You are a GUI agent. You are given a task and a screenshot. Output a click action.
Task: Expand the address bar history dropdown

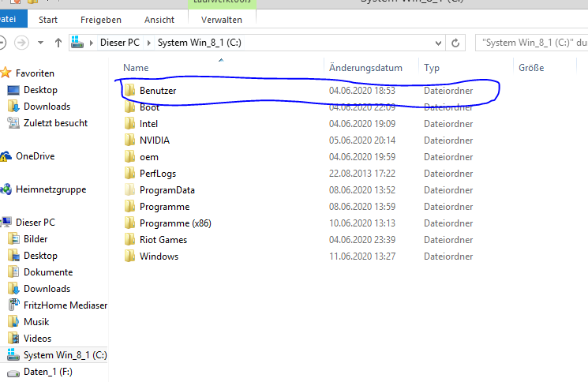pos(438,43)
